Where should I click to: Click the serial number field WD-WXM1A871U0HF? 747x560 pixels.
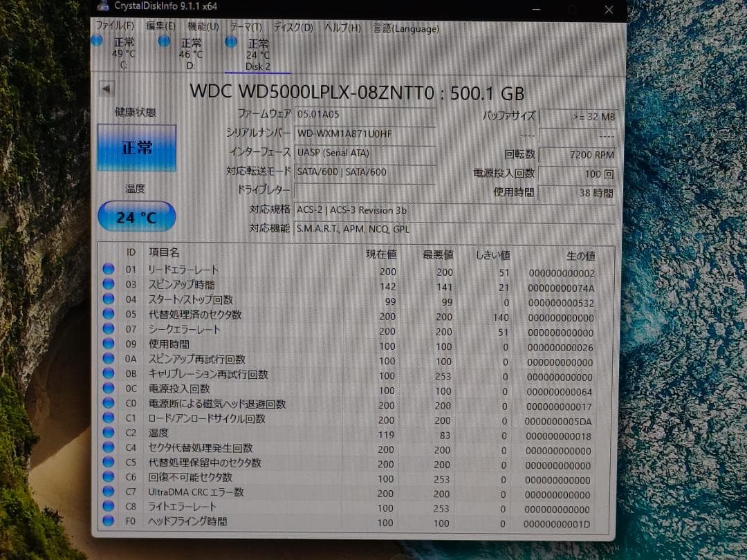(x=365, y=134)
